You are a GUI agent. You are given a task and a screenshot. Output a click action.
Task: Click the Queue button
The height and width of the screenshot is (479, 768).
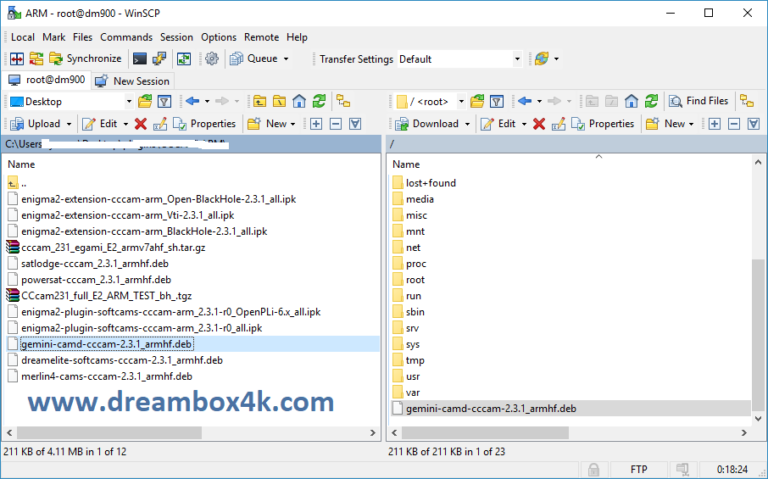click(254, 59)
